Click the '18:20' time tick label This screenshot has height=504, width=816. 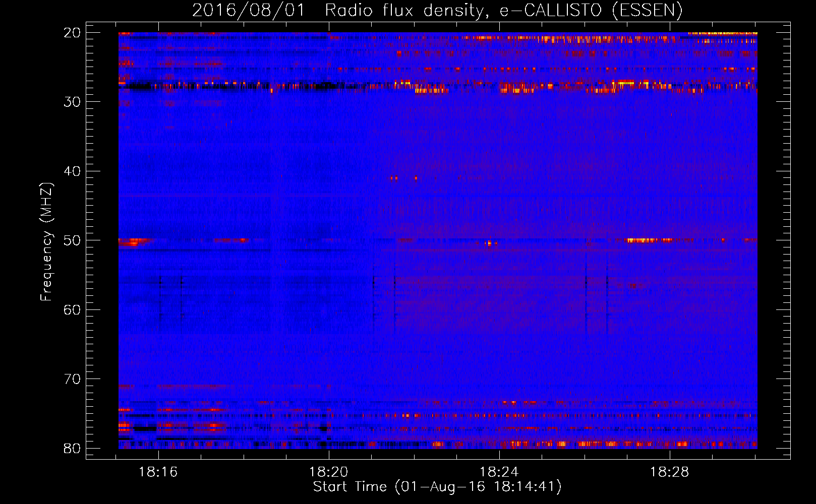click(x=329, y=472)
